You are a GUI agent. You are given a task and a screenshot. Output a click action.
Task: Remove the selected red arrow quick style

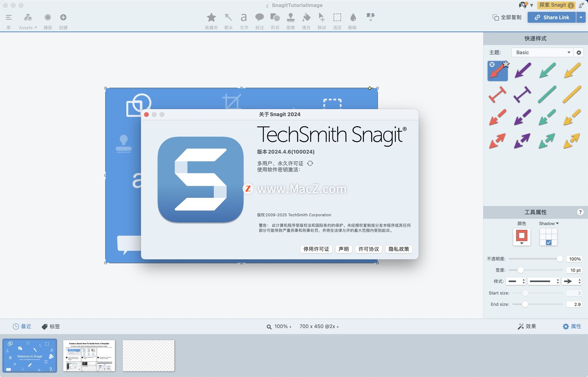tap(492, 64)
